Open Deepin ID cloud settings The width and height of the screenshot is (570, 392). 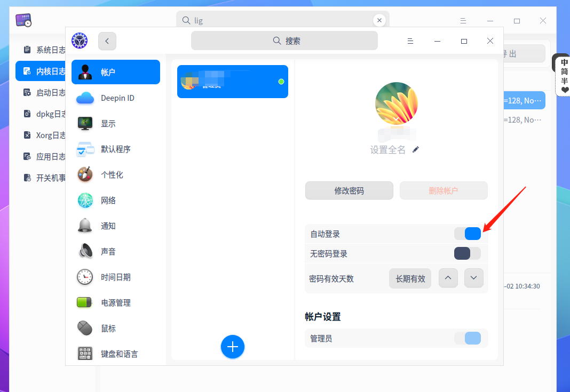click(116, 98)
